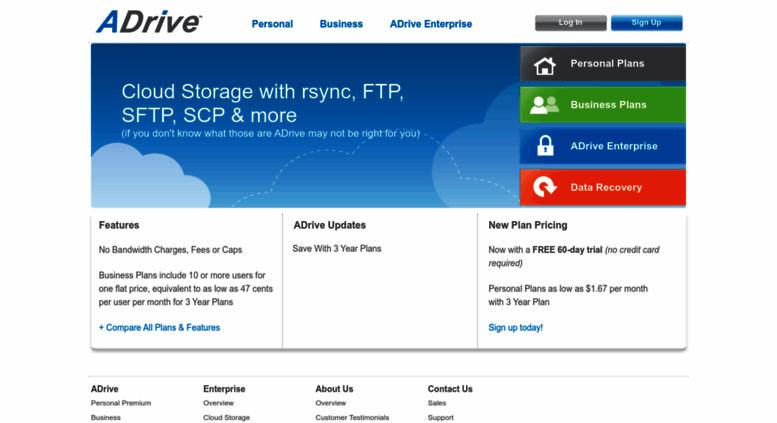This screenshot has width=777, height=423.
Task: Open Customer Testimonials footer link
Action: pos(352,418)
